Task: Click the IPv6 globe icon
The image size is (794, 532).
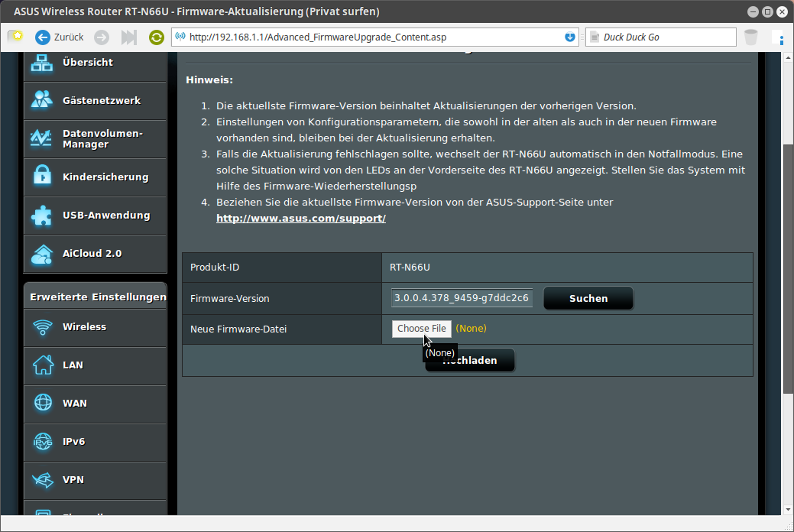Action: point(43,441)
